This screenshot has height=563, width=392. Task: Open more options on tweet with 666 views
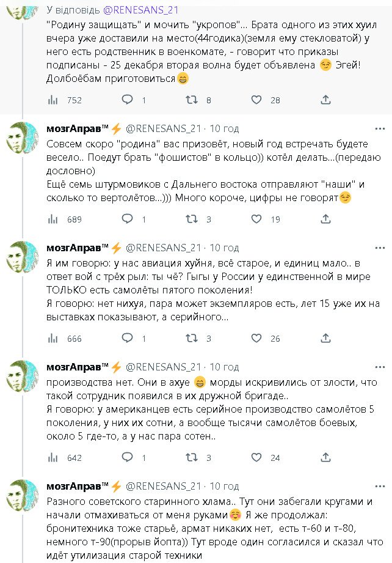pos(380,248)
